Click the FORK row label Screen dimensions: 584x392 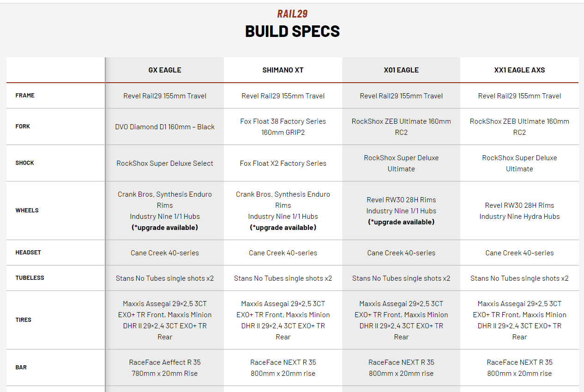(x=23, y=127)
